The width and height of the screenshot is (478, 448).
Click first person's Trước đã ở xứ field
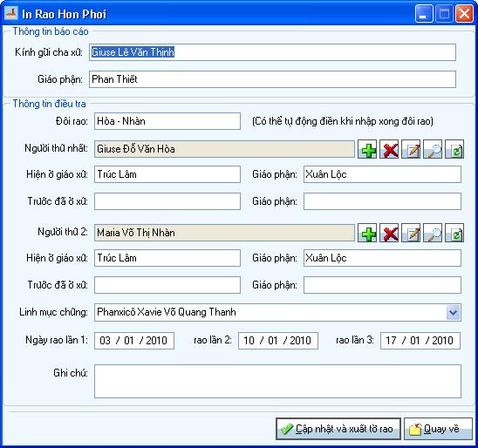pyautogui.click(x=167, y=201)
